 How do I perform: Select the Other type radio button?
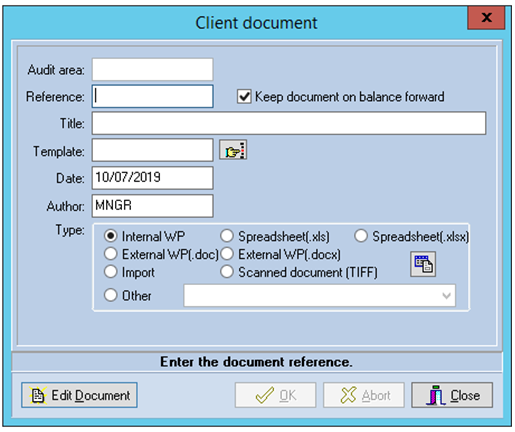[111, 295]
